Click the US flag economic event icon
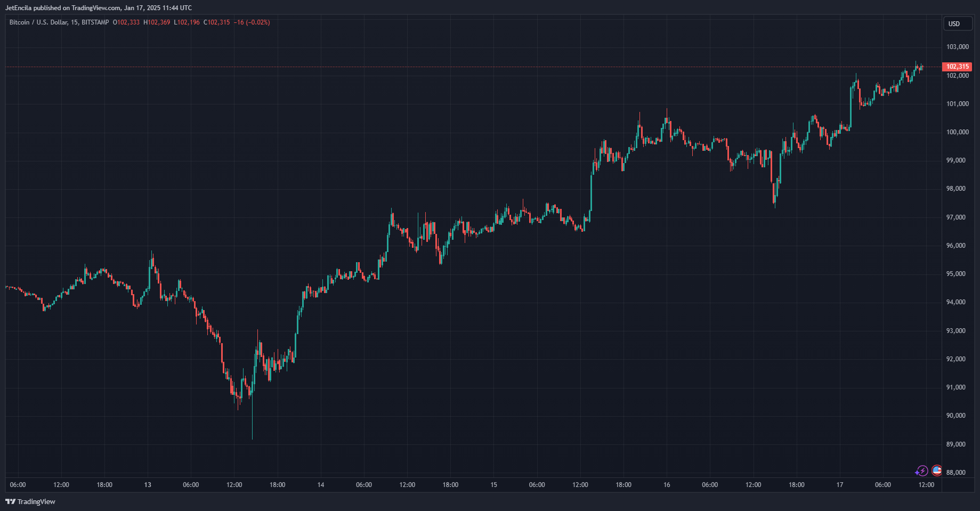Image resolution: width=980 pixels, height=511 pixels. click(x=936, y=471)
